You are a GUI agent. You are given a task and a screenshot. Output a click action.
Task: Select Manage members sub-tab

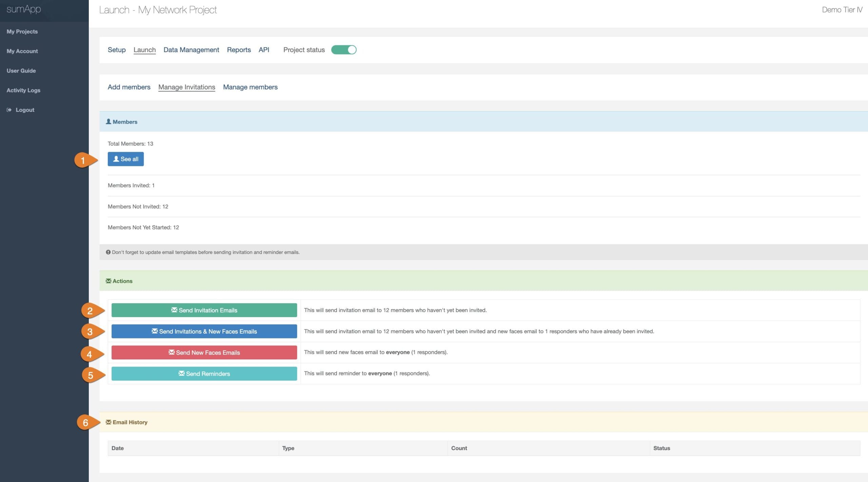tap(250, 87)
